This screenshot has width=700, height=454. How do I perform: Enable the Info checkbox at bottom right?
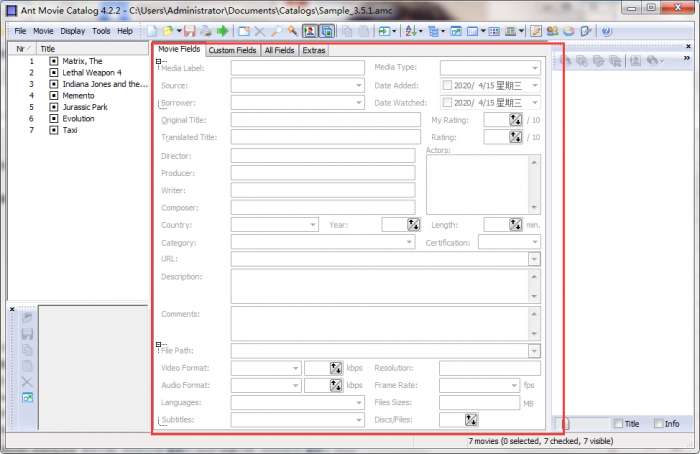click(657, 424)
